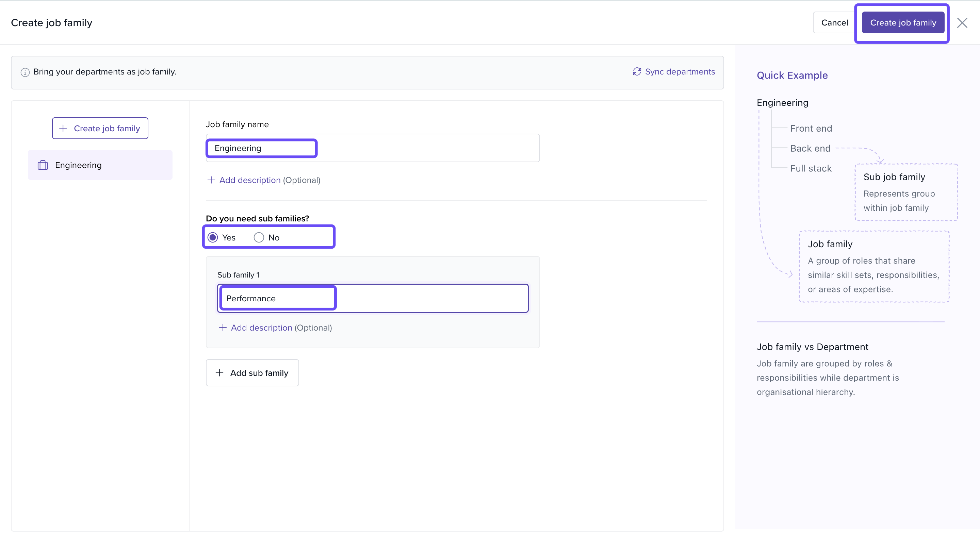Click the Sync departments link

680,71
